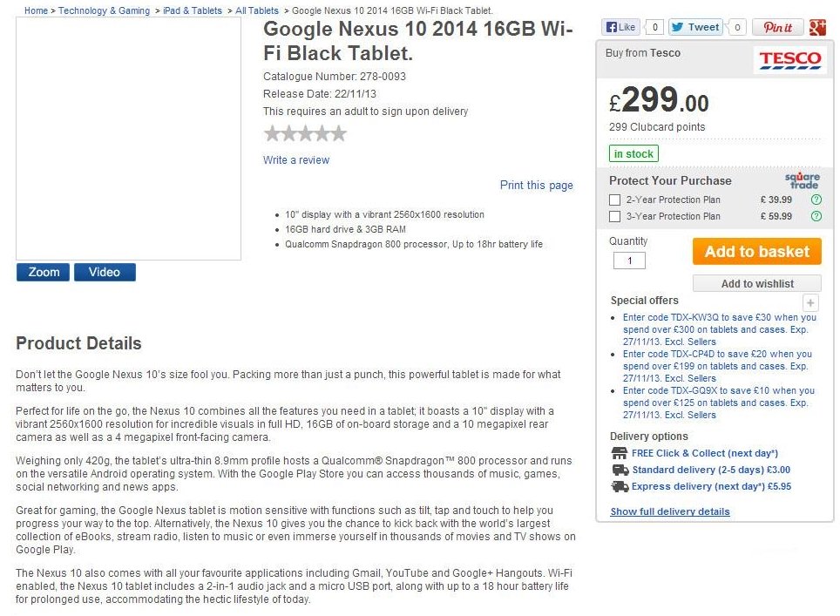
Task: Show full delivery details
Action: pyautogui.click(x=670, y=511)
